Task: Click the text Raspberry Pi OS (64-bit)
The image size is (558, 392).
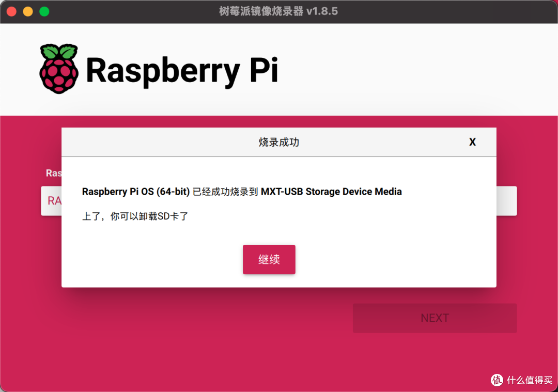Action: (x=136, y=192)
